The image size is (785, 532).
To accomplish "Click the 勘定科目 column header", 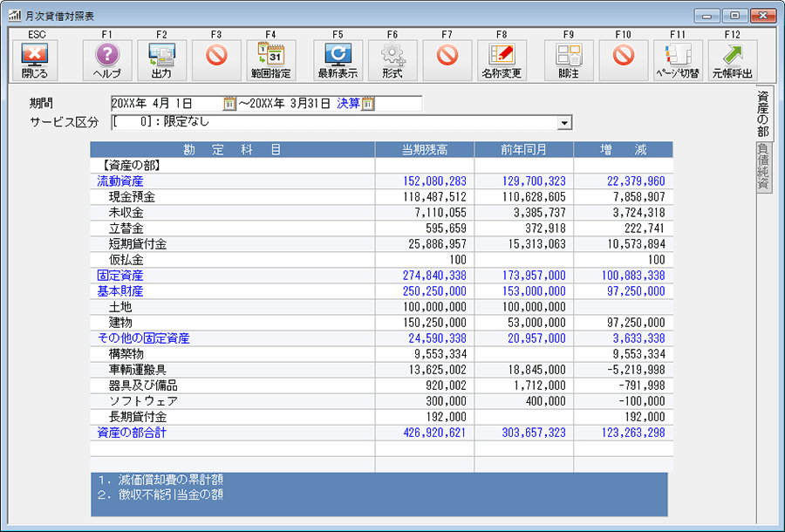I will click(x=232, y=150).
